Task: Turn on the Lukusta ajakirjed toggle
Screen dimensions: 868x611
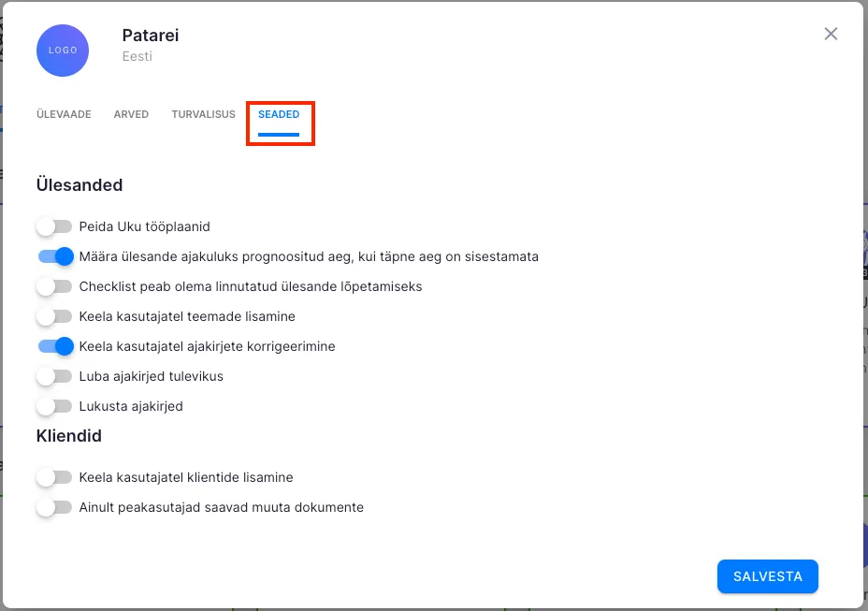Action: click(x=54, y=406)
